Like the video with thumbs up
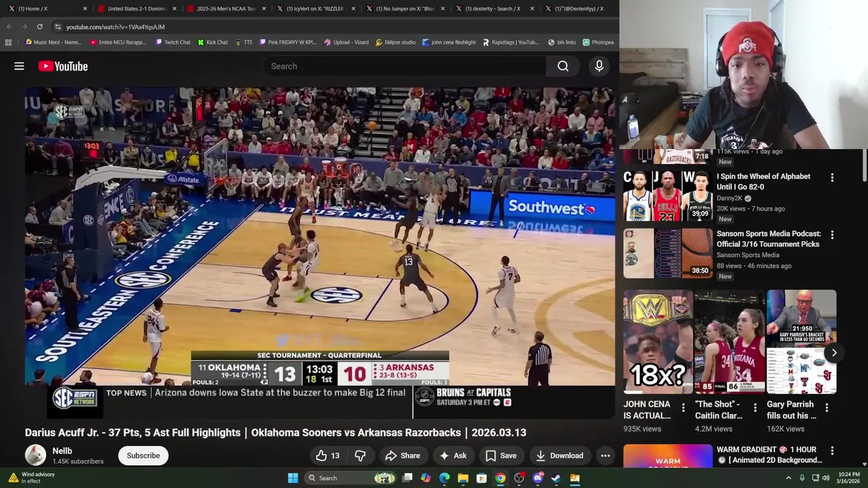868x488 pixels. point(328,455)
